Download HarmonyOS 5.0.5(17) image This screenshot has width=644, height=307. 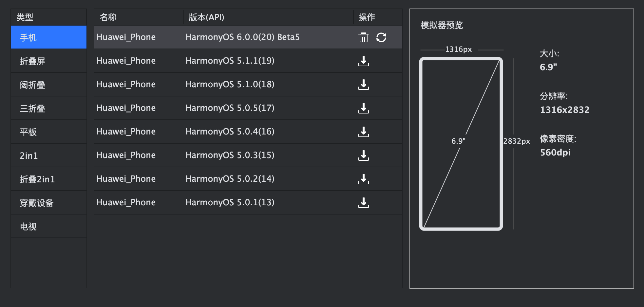[x=363, y=108]
